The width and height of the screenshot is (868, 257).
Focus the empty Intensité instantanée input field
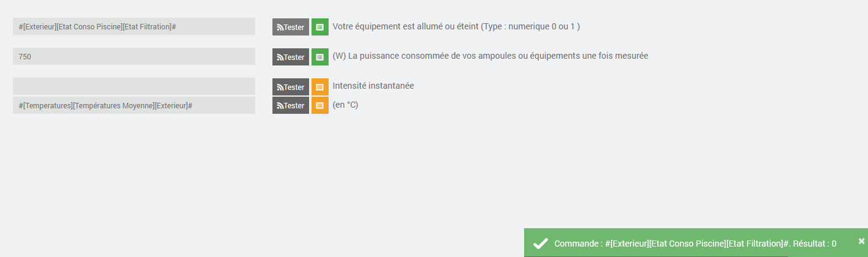coord(134,86)
